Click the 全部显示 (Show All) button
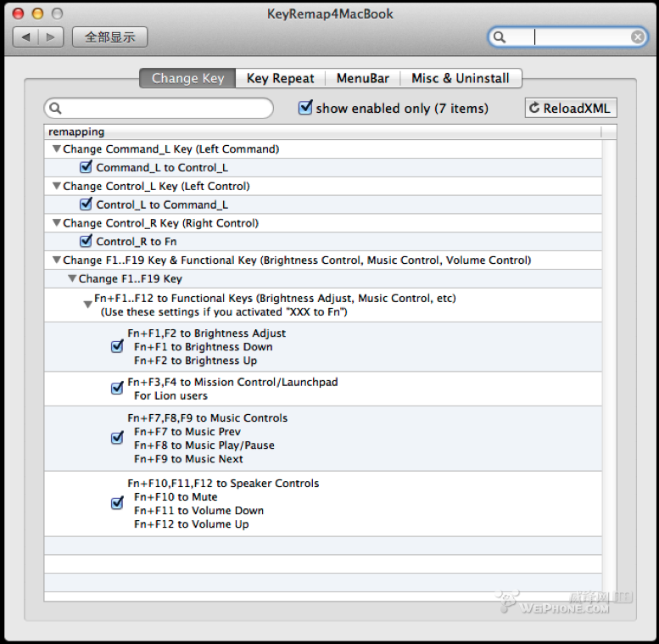Viewport: 659px width, 644px height. click(x=109, y=37)
